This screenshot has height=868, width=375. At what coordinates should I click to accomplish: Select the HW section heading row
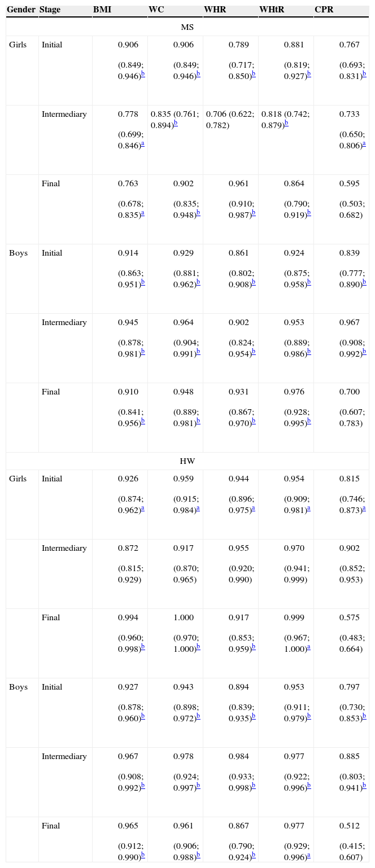coord(187,461)
